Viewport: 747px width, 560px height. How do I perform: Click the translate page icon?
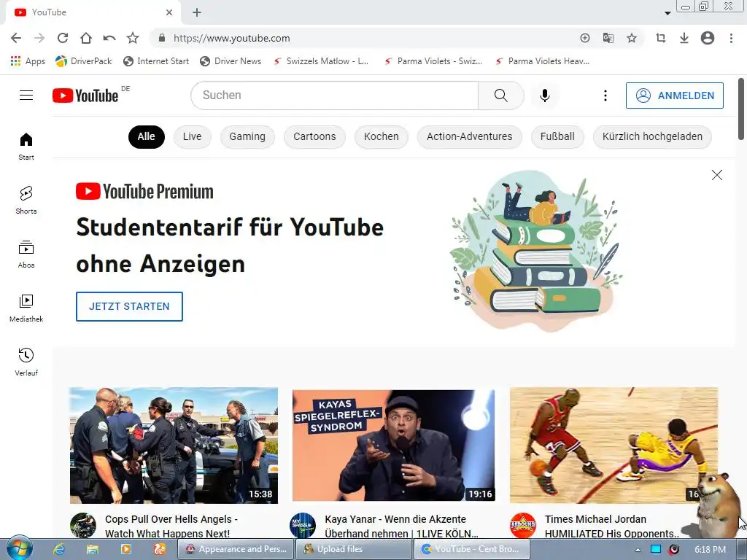pos(608,38)
